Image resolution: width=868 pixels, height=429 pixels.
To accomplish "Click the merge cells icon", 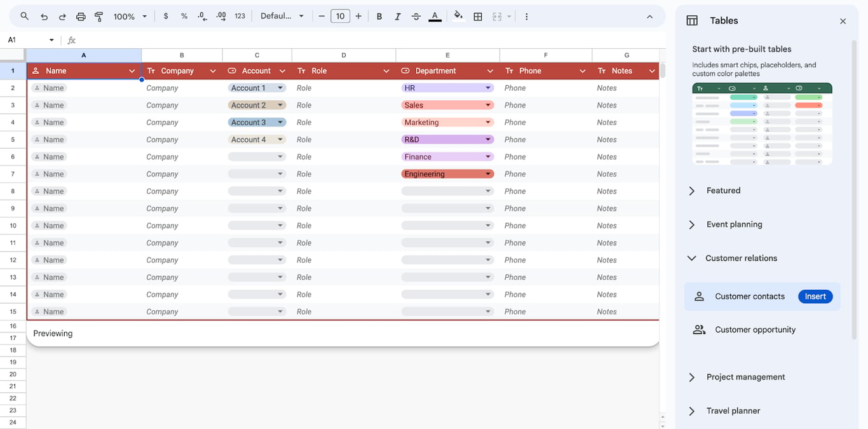I will coord(497,17).
